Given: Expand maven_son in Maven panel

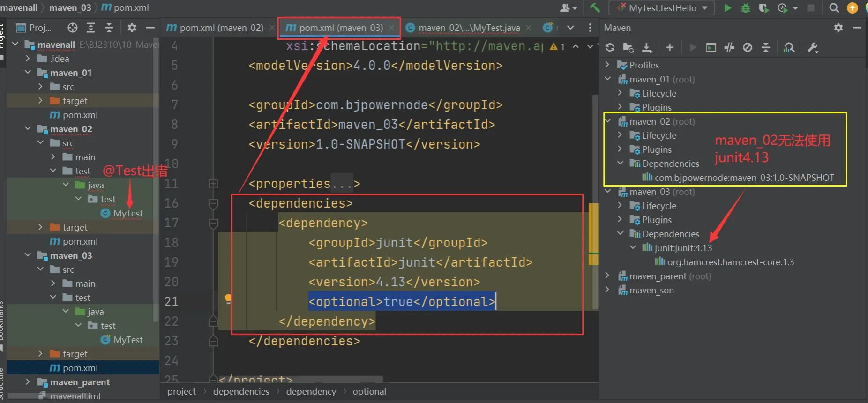Looking at the screenshot, I should (x=607, y=290).
